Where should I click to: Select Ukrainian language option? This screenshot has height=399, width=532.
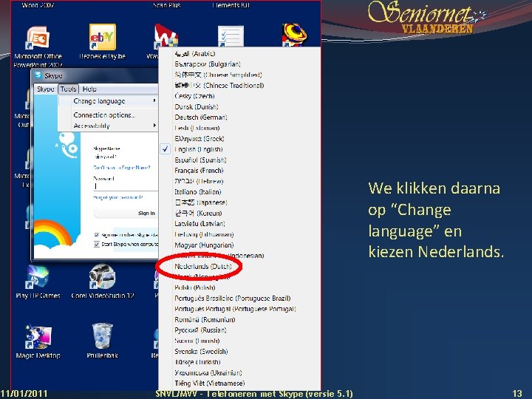point(208,373)
